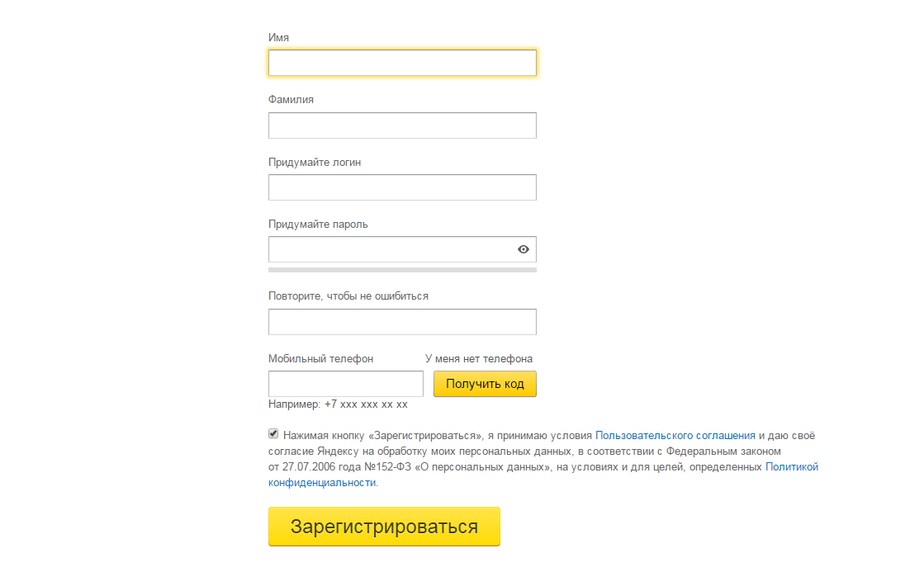Show password with the eye icon

[523, 249]
